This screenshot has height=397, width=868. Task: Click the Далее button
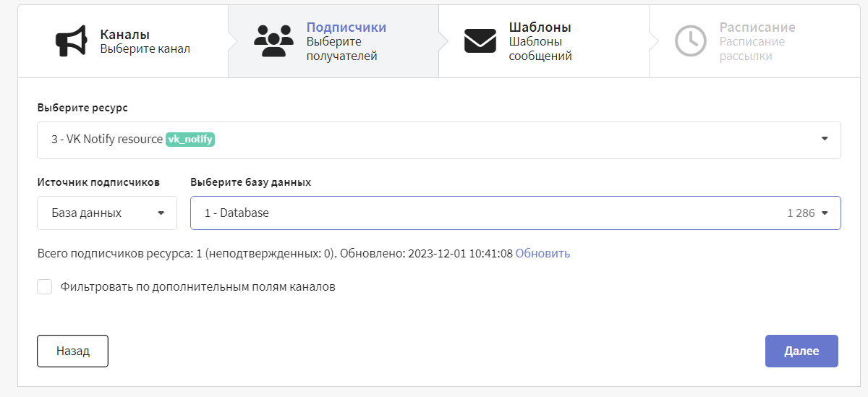801,351
